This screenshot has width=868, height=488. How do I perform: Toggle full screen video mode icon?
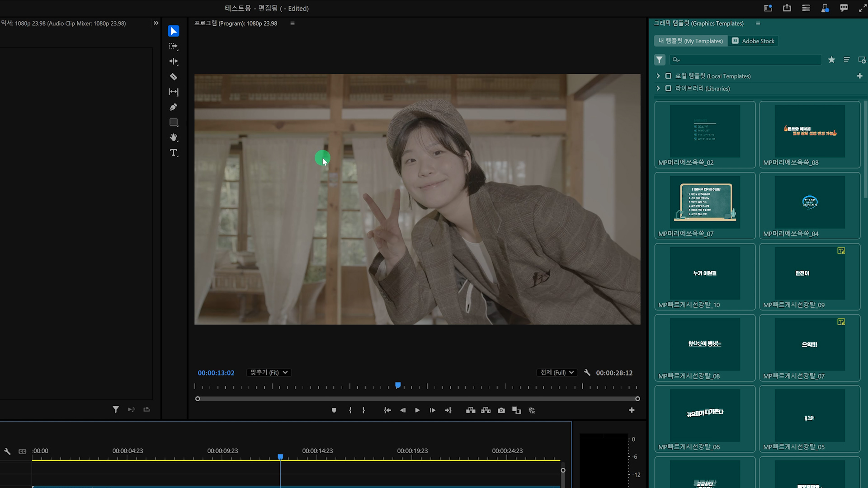(863, 8)
